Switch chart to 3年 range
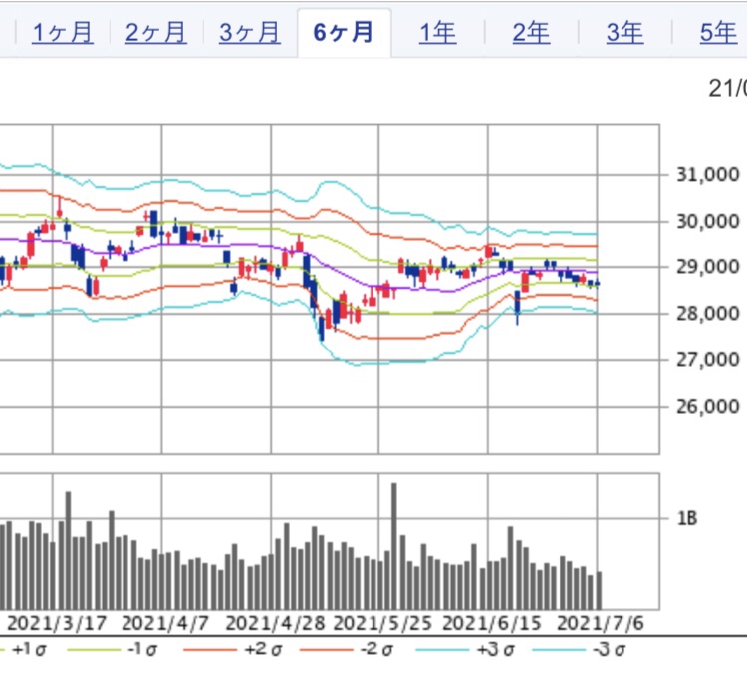The image size is (747, 700). (x=625, y=33)
